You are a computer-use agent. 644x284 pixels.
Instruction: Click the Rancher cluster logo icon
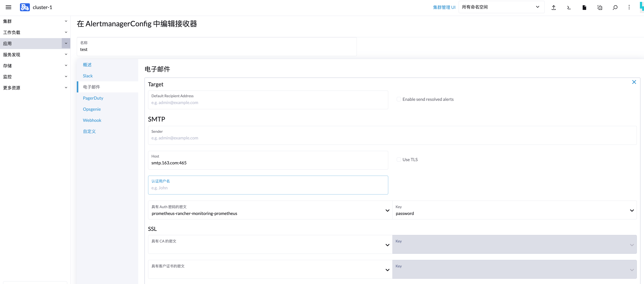click(x=25, y=7)
